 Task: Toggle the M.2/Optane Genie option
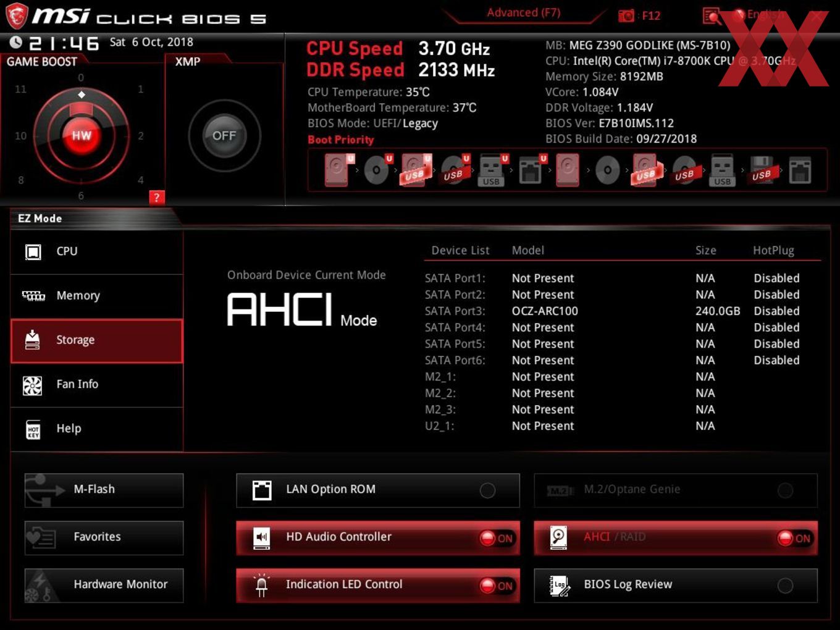click(676, 490)
